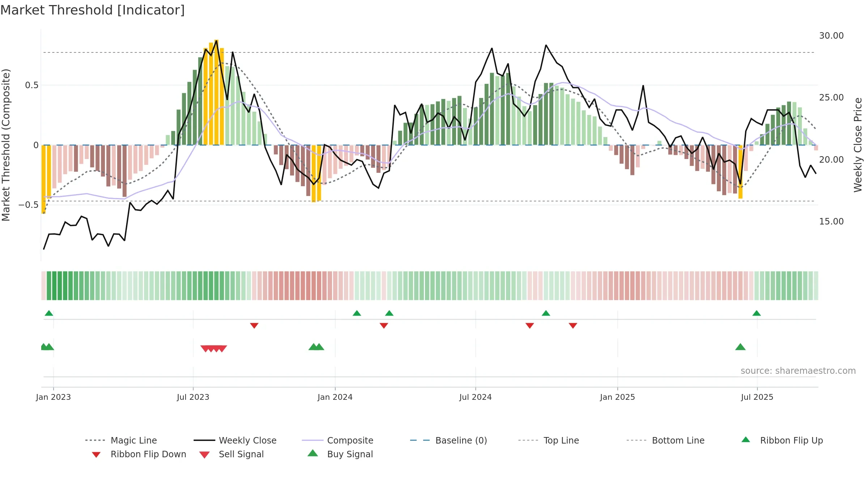
Task: Click the Jan 2025 axis label
Action: (618, 397)
